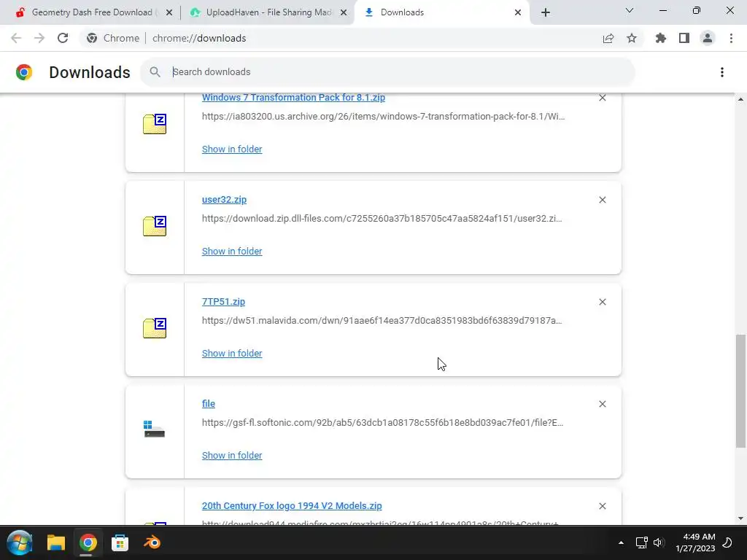The height and width of the screenshot is (560, 747).
Task: Open a new tab with plus button
Action: [x=546, y=12]
